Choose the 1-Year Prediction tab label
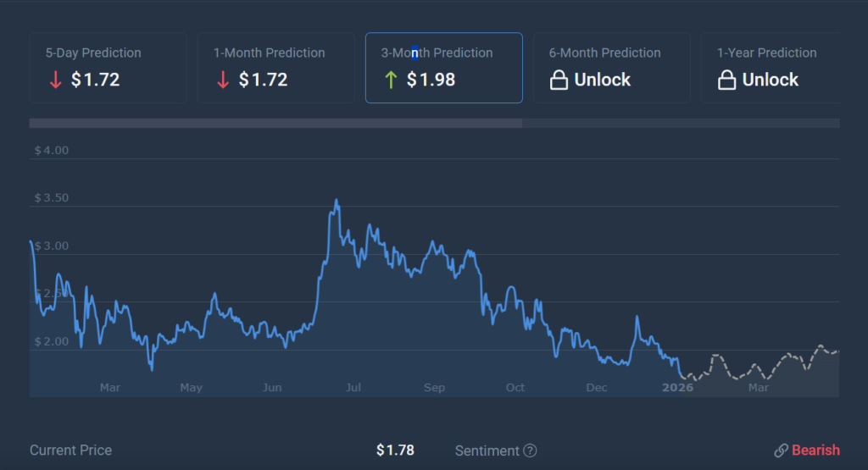 (766, 53)
